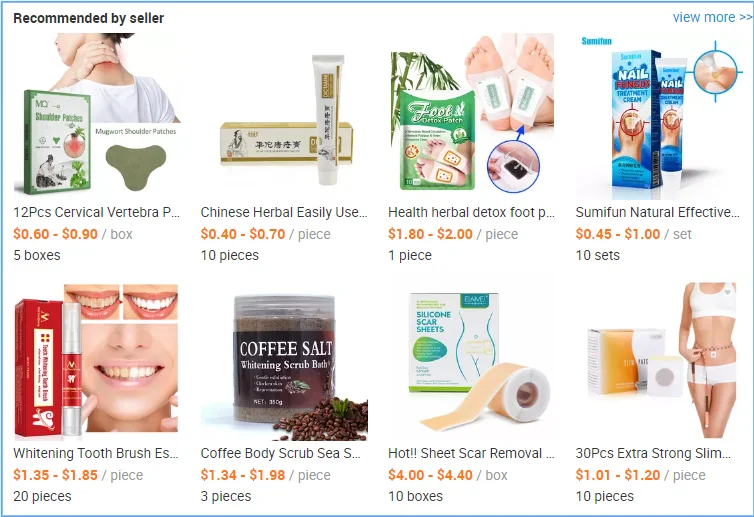Screen dimensions: 754x517
Task: Open '12Pcs Cervical Vertebra P...' product title
Action: [x=97, y=212]
